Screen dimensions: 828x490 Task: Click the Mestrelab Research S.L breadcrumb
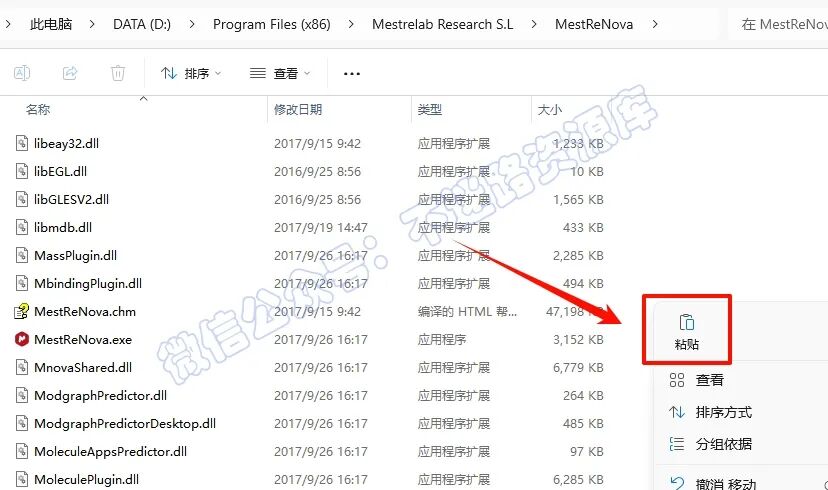[x=443, y=24]
